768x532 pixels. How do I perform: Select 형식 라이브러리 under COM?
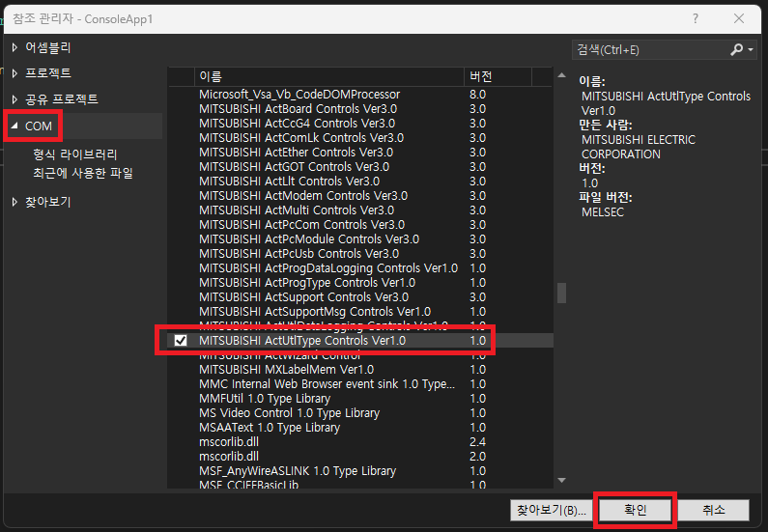[75, 154]
